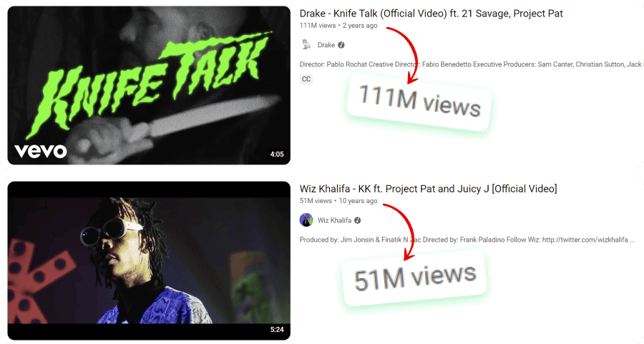Click Wiz Khalifa's round channel avatar
The width and height of the screenshot is (644, 344).
[x=306, y=220]
